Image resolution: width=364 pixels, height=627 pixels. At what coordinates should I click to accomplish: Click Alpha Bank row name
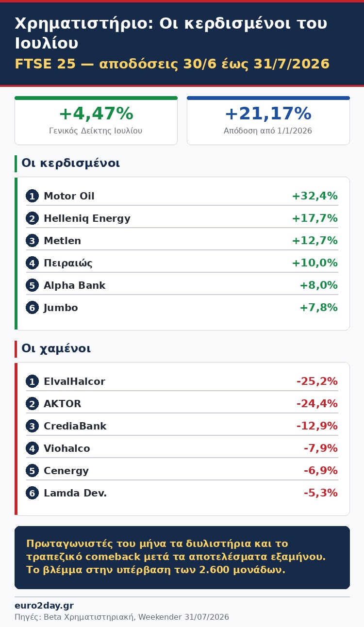pyautogui.click(x=74, y=285)
